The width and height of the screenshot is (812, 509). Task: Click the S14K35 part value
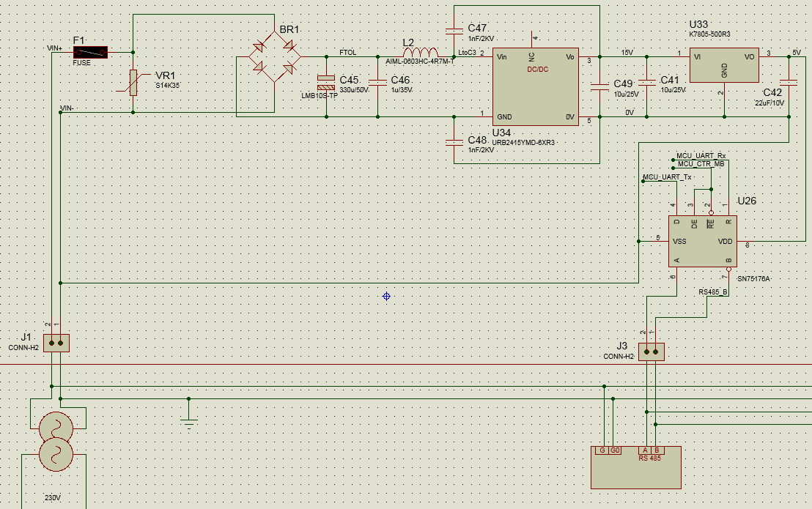click(167, 86)
